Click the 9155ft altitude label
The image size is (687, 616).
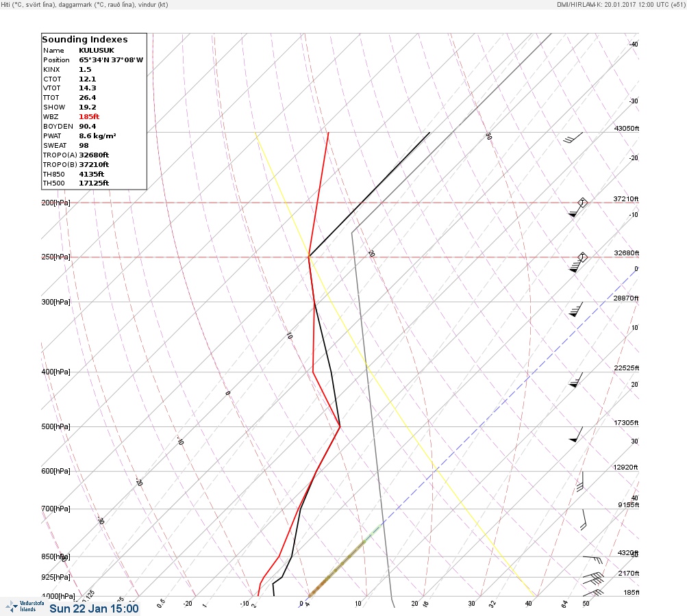coord(628,505)
